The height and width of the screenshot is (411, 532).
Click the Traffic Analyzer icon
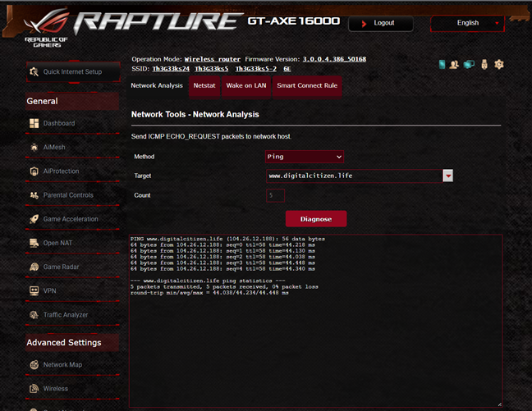click(34, 315)
